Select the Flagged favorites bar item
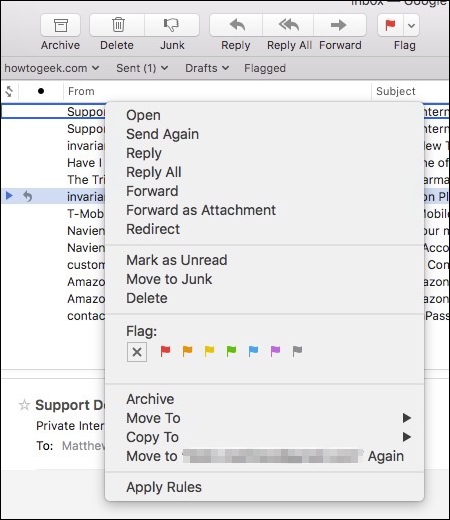Screen dimensions: 450x520 [x=265, y=68]
